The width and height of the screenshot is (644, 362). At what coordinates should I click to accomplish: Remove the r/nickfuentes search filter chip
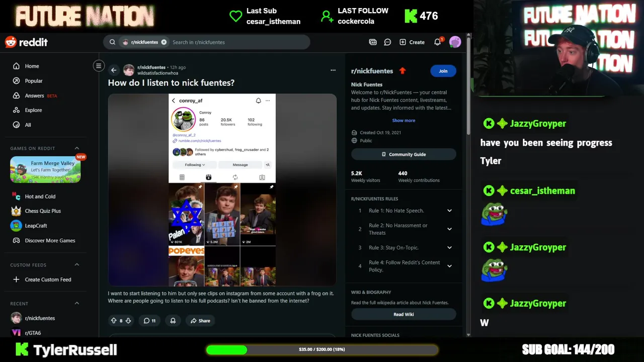click(x=164, y=42)
